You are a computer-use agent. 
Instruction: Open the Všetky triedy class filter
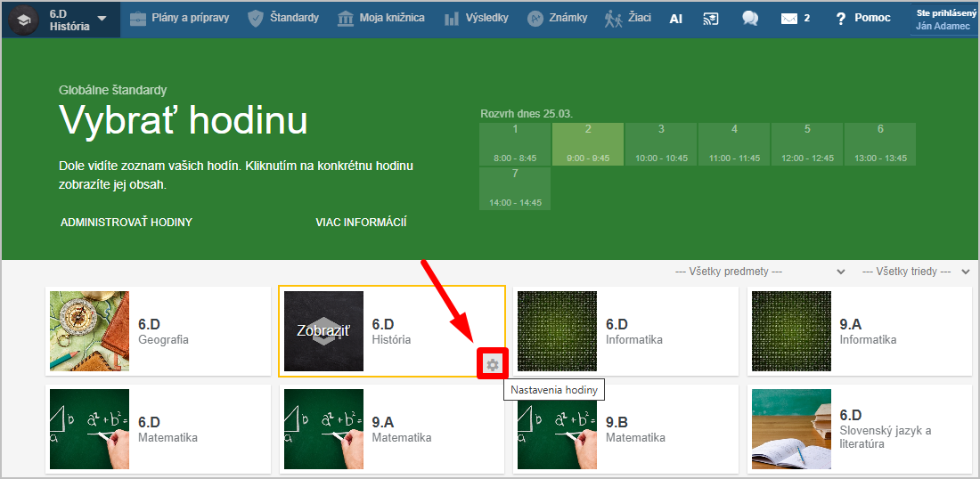pos(915,272)
